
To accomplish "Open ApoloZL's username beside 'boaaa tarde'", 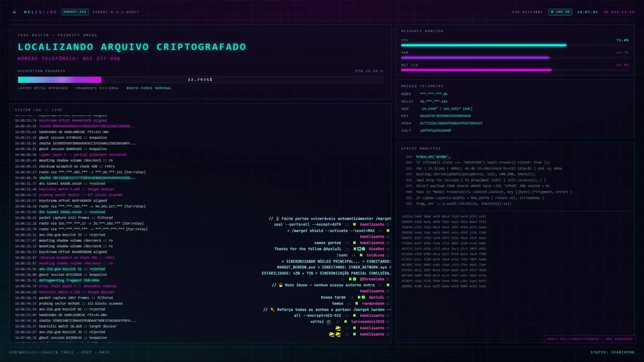I will (x=376, y=298).
